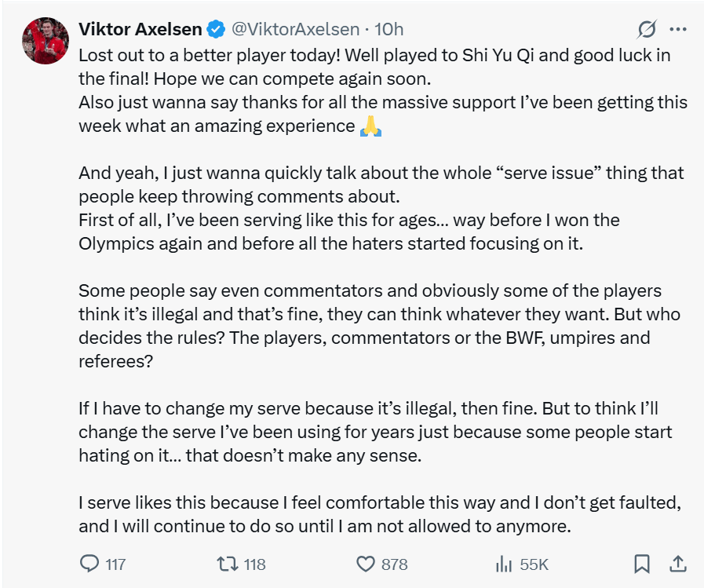
Task: Open the repost arrows menu
Action: point(227,564)
